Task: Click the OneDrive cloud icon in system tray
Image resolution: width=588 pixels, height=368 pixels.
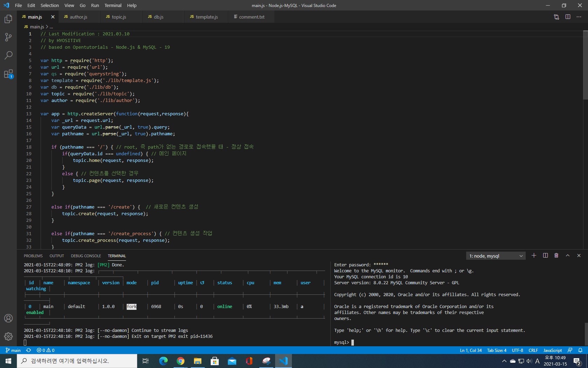Action: (x=513, y=361)
